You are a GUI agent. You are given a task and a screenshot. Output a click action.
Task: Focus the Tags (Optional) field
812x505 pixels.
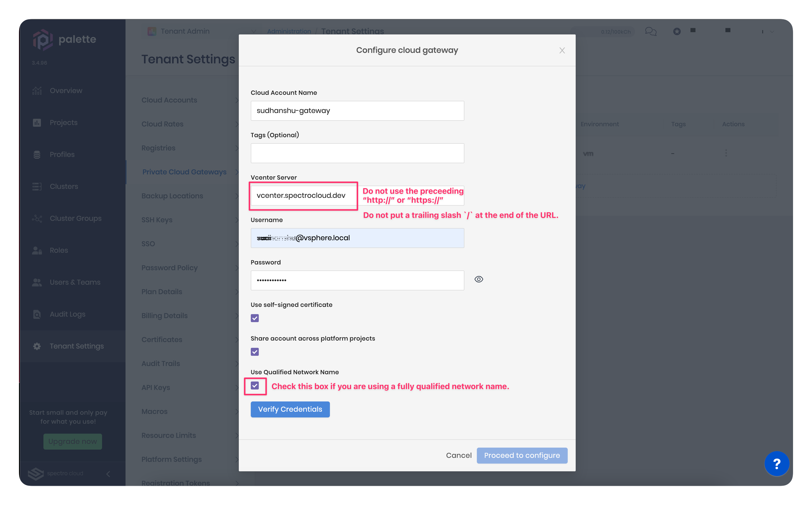(357, 153)
